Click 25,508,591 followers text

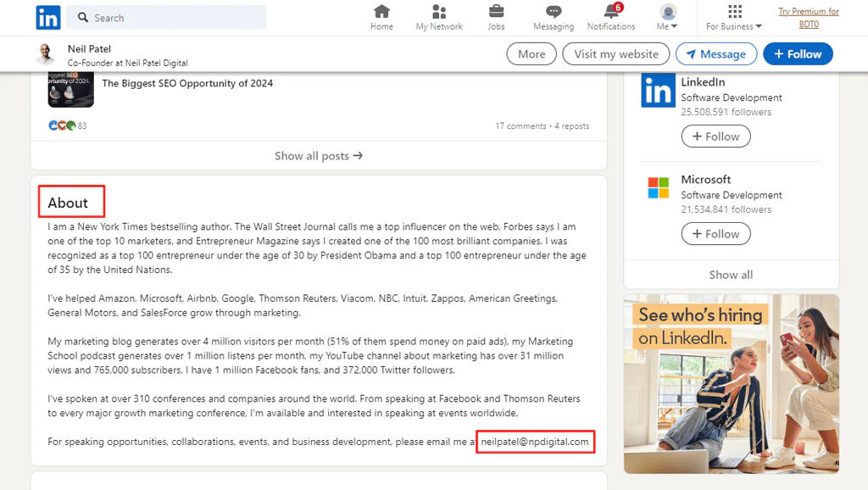726,112
